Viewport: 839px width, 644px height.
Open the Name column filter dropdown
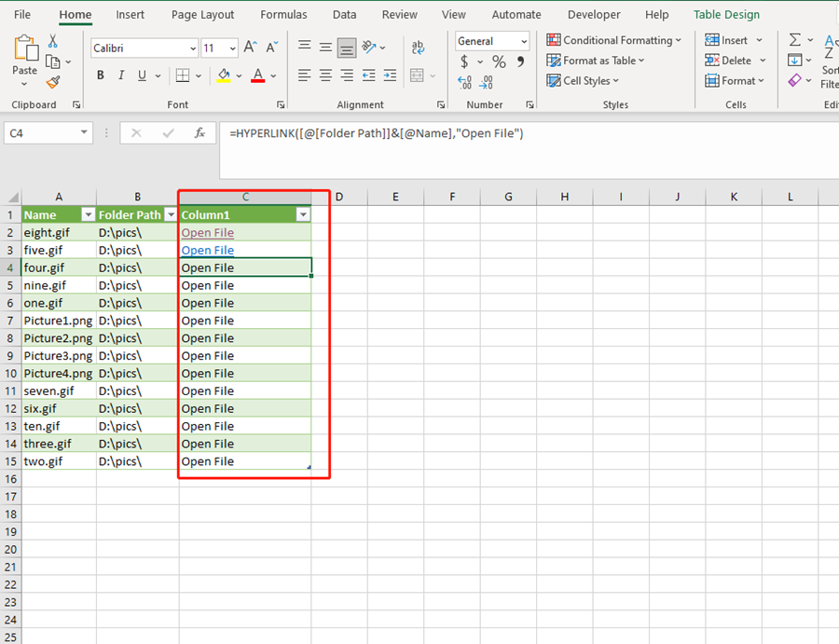(x=89, y=214)
